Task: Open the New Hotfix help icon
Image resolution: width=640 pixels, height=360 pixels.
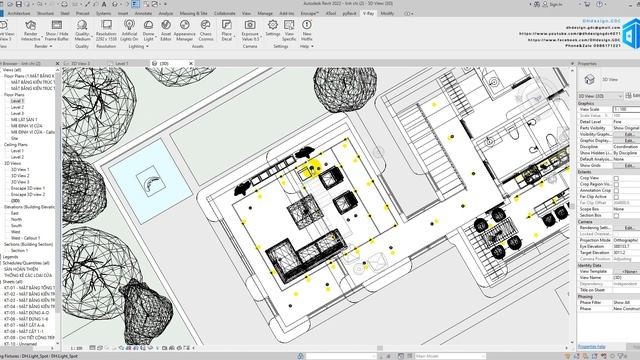Action: [307, 25]
